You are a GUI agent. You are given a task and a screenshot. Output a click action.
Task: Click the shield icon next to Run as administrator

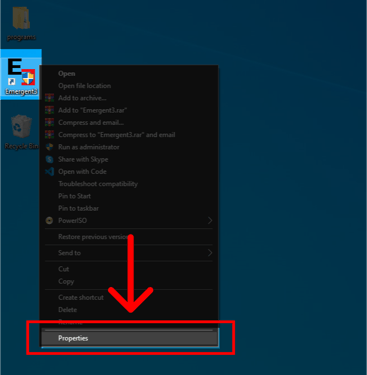(x=49, y=147)
